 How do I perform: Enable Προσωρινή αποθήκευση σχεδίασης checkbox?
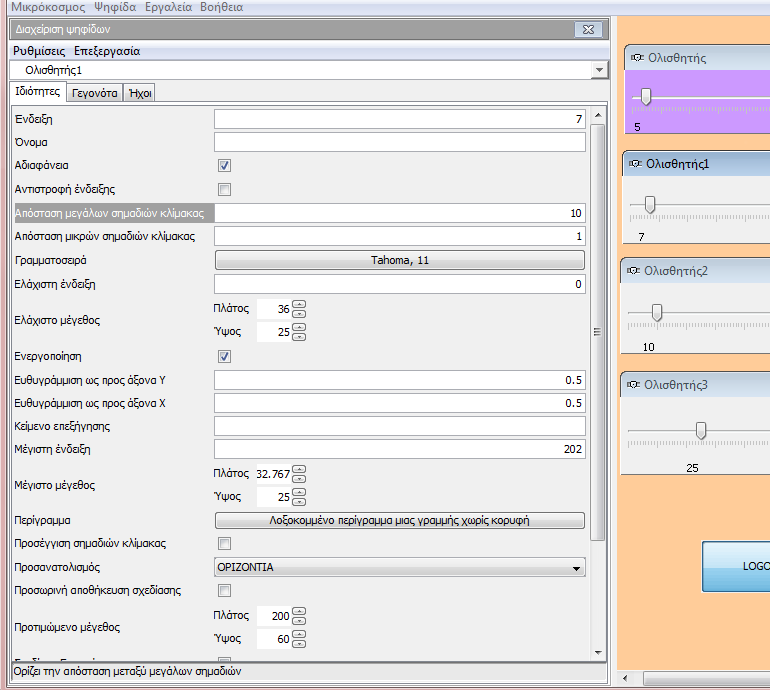224,590
